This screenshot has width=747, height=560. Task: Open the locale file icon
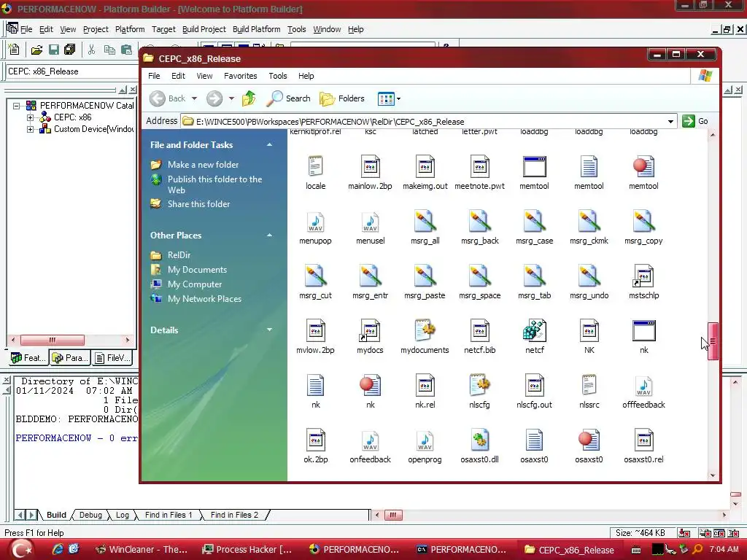click(x=315, y=166)
